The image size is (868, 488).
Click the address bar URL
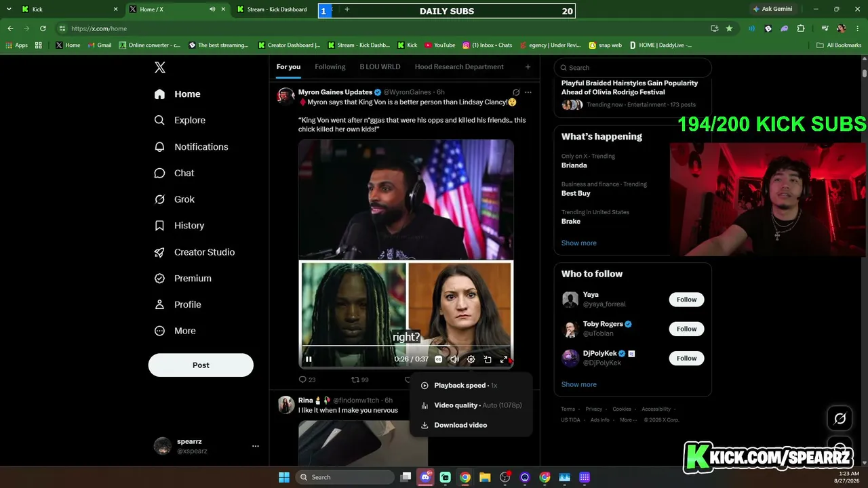click(99, 28)
